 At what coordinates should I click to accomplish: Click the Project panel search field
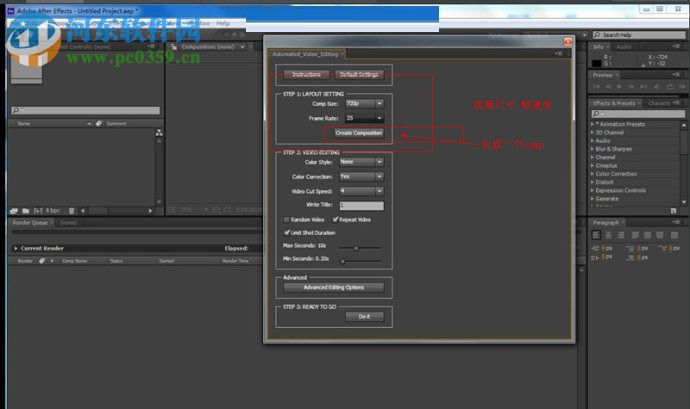pos(85,110)
